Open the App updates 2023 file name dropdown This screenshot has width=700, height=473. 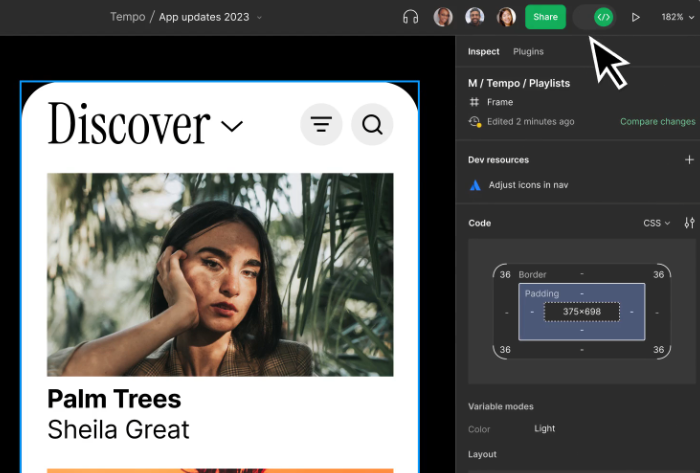[210, 17]
